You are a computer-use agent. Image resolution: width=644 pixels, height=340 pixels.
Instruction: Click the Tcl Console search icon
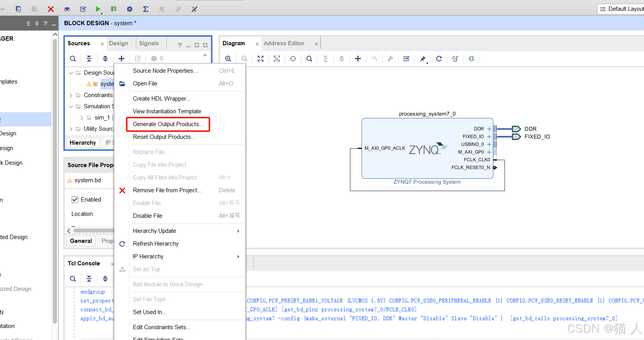click(x=73, y=278)
